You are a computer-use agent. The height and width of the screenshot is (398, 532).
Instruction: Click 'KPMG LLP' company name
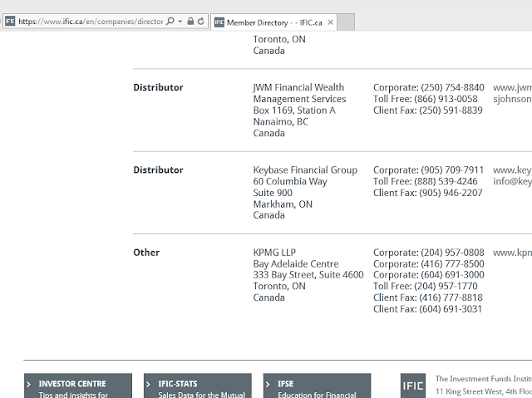[x=274, y=253]
